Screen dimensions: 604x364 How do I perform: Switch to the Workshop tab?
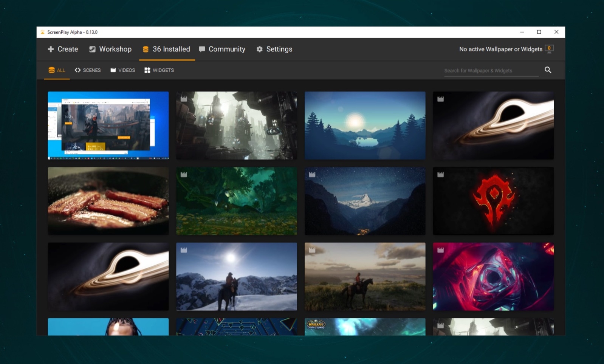click(110, 49)
